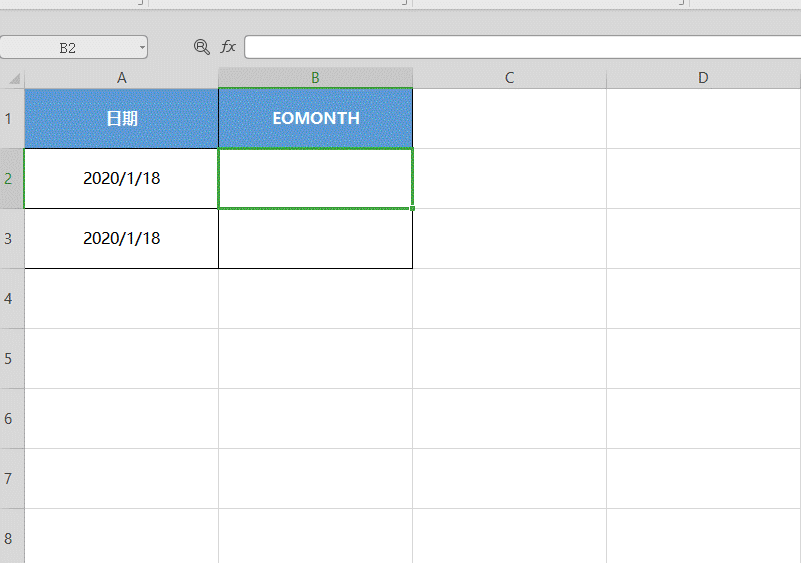Click inside the formula bar
This screenshot has width=801, height=563.
(x=520, y=47)
